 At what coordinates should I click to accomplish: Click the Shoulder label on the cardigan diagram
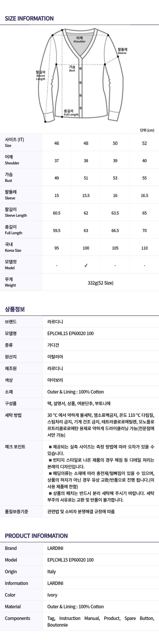click(79, 40)
